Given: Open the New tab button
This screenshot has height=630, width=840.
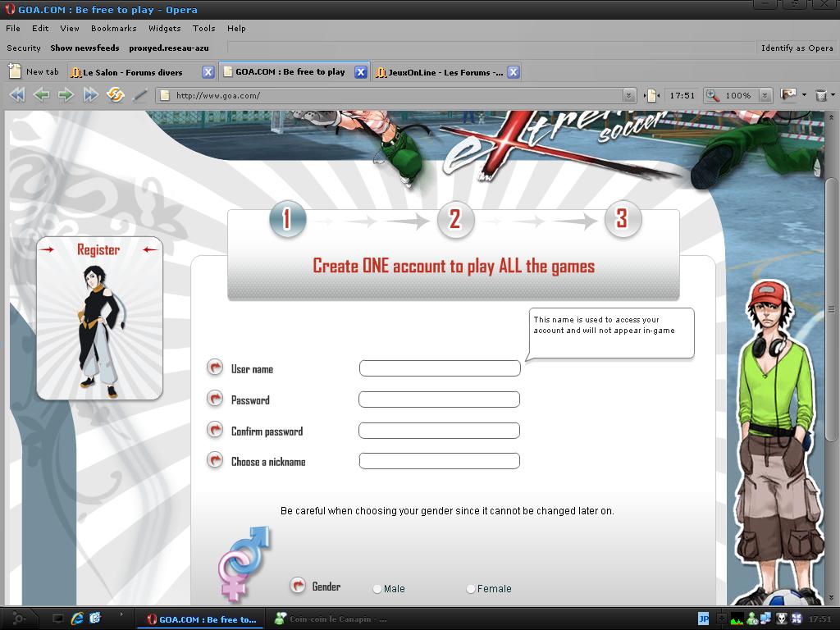Looking at the screenshot, I should [34, 72].
